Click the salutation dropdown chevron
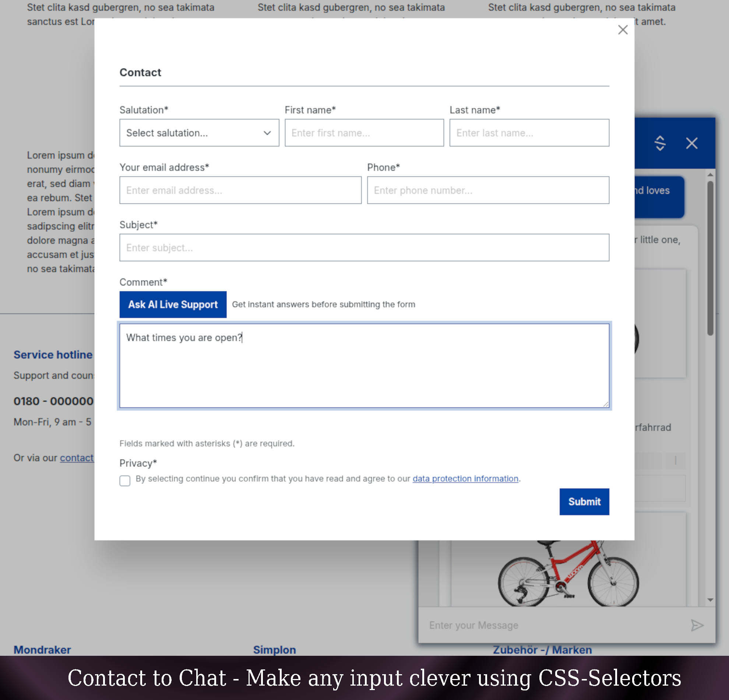Viewport: 729px width, 700px height. (x=267, y=133)
